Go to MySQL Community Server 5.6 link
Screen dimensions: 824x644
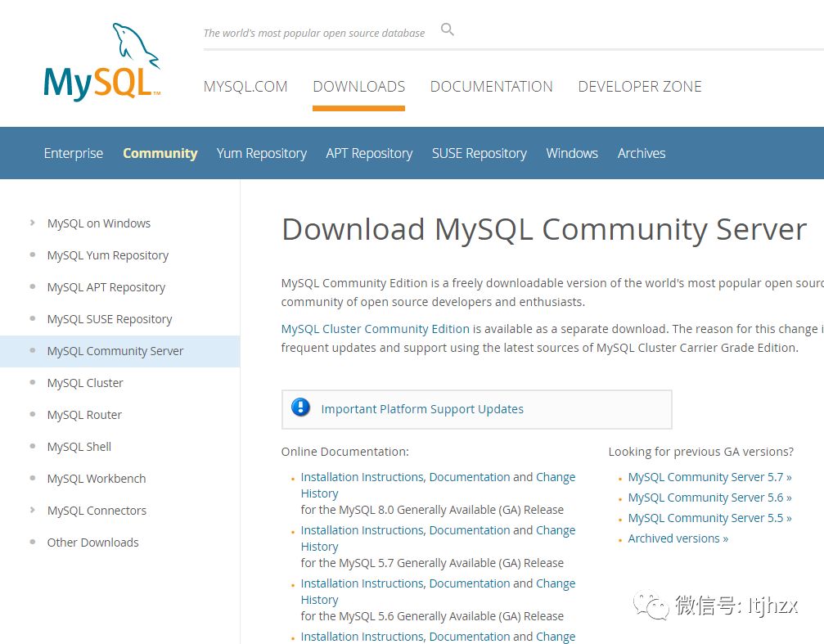point(709,498)
